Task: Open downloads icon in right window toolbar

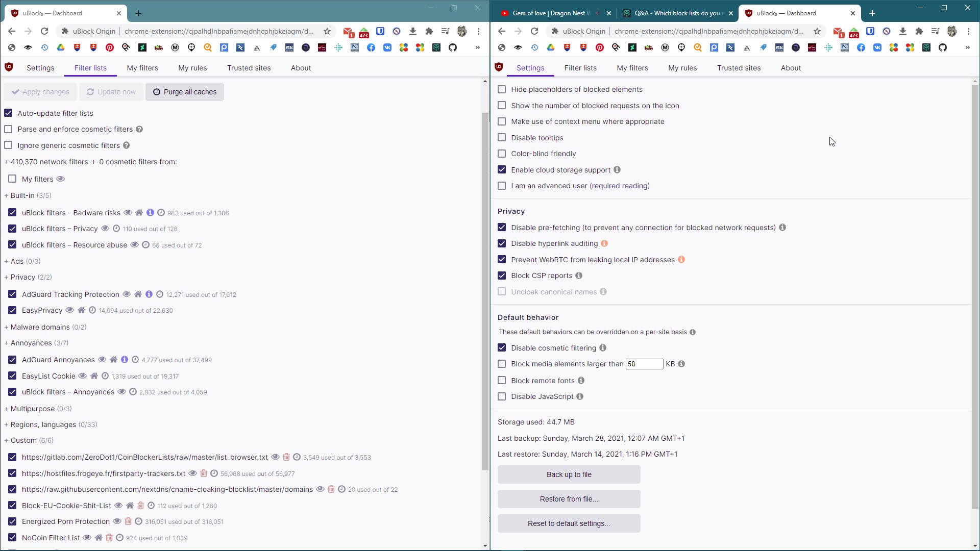Action: [x=903, y=31]
